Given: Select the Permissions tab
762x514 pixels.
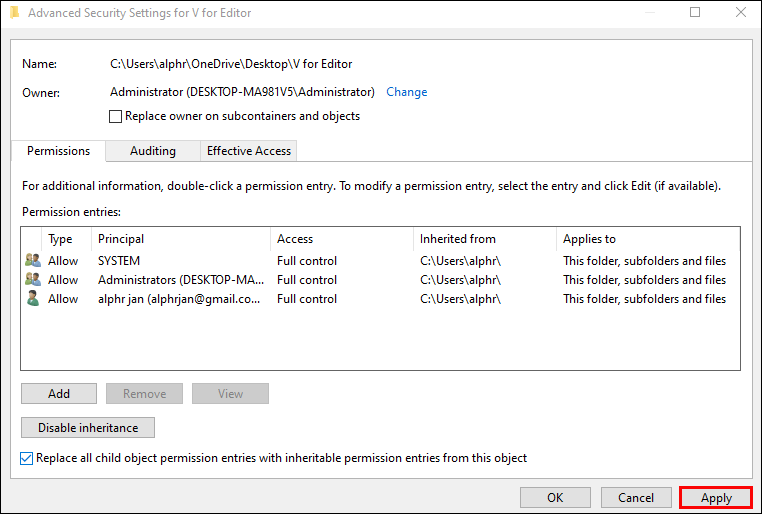Looking at the screenshot, I should pos(58,151).
